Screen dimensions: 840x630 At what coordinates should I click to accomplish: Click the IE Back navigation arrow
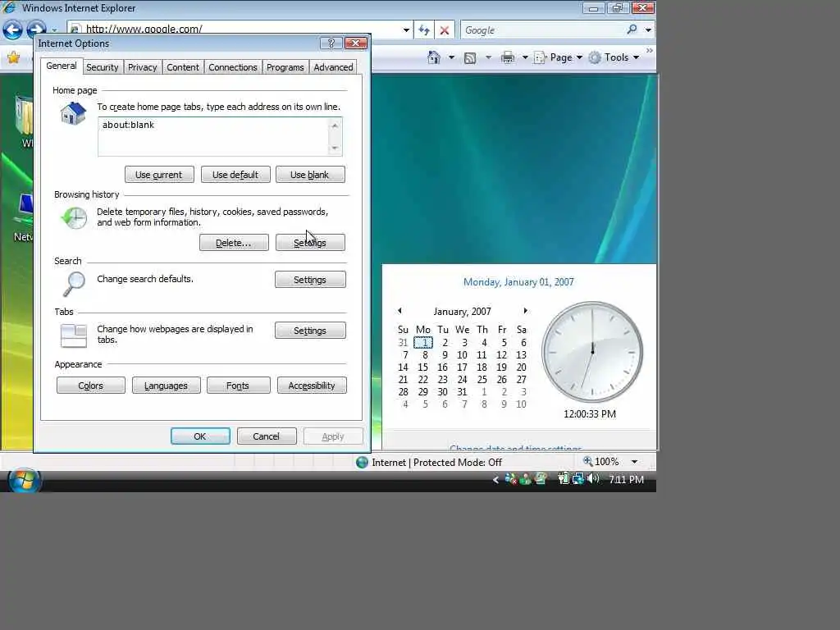point(13,30)
